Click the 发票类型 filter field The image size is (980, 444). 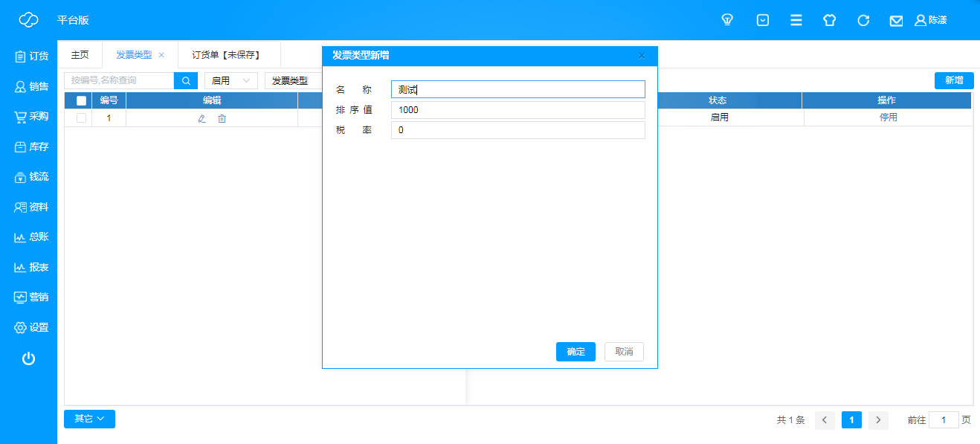click(293, 80)
